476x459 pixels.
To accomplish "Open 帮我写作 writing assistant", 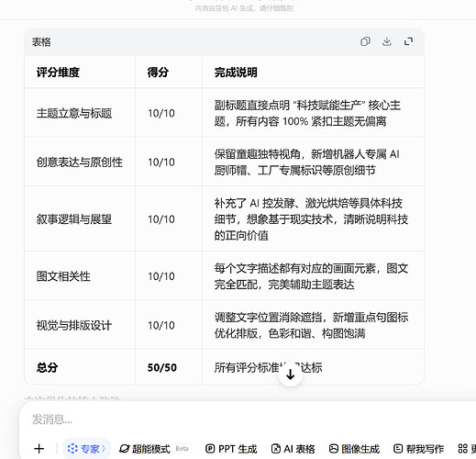I will (418, 449).
